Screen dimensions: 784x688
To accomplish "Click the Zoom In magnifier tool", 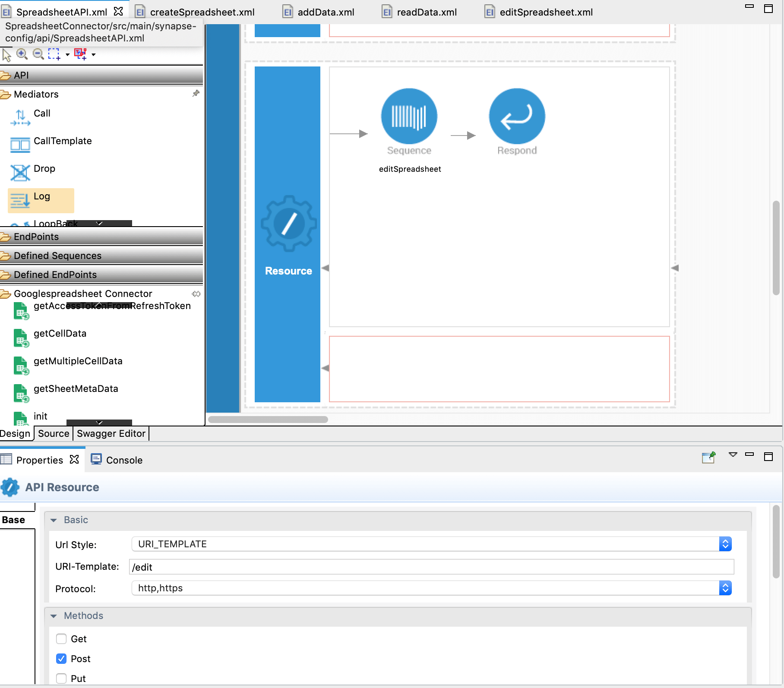I will (x=22, y=54).
